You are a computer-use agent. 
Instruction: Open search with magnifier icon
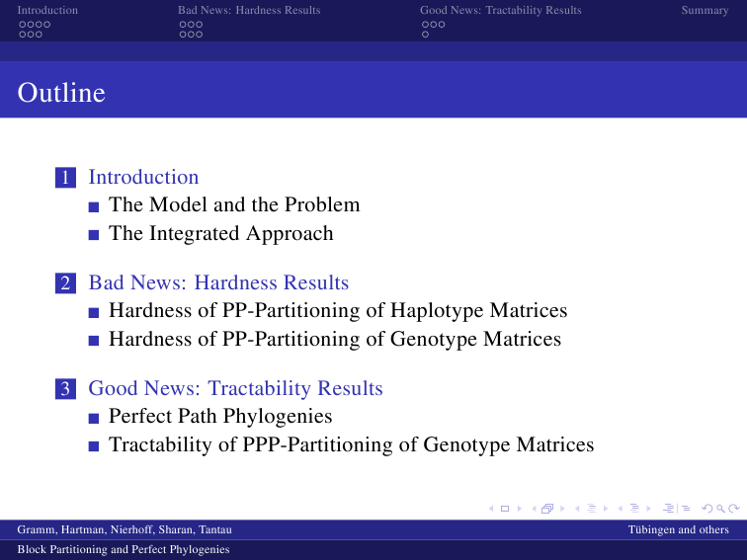tap(720, 509)
